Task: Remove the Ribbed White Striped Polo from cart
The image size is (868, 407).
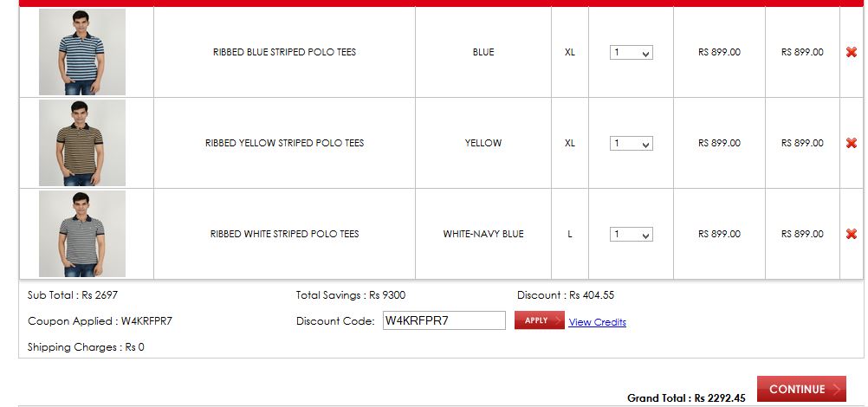Action: pyautogui.click(x=852, y=234)
